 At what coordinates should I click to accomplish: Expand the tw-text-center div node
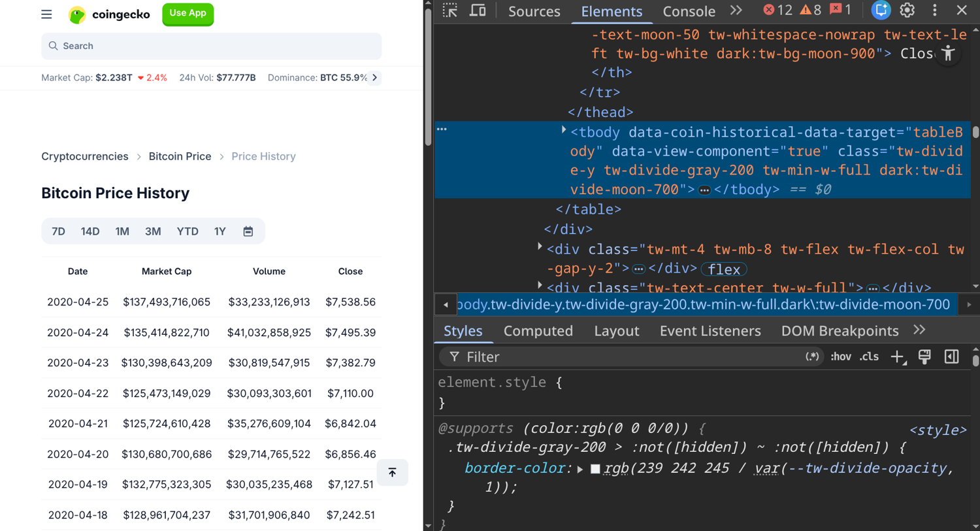[540, 284]
